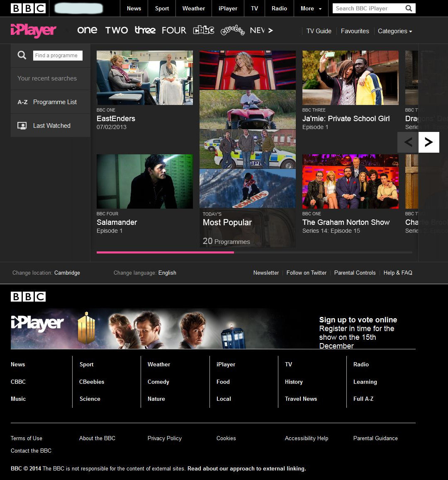Screen dimensions: 448x480
Task: Open Today's Most Popular collection
Action: [248, 149]
